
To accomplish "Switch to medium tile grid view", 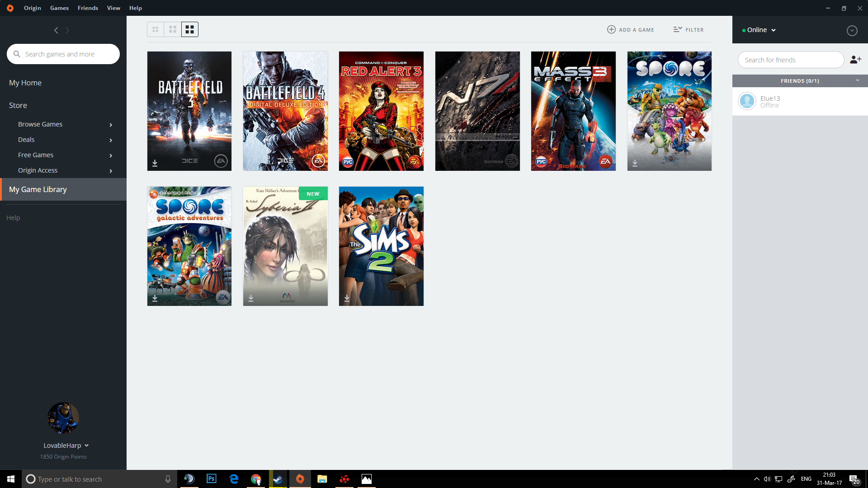I will (173, 29).
